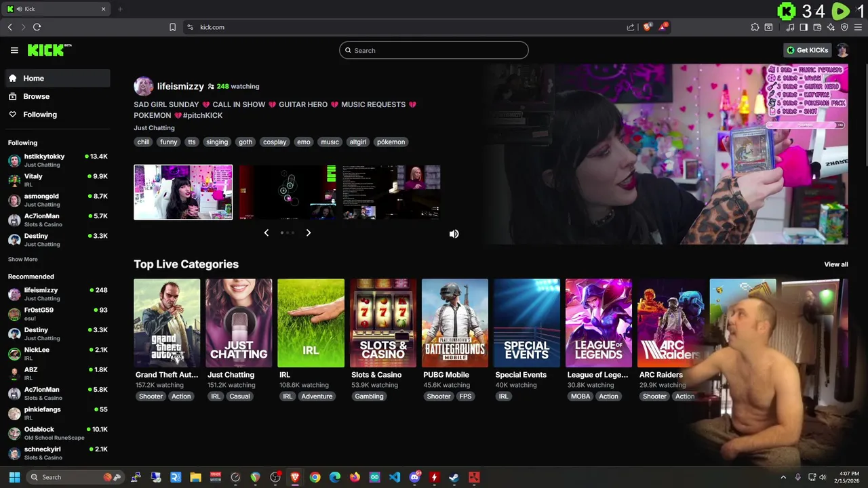Open the hamburger sidebar menu in Kick

(14, 50)
